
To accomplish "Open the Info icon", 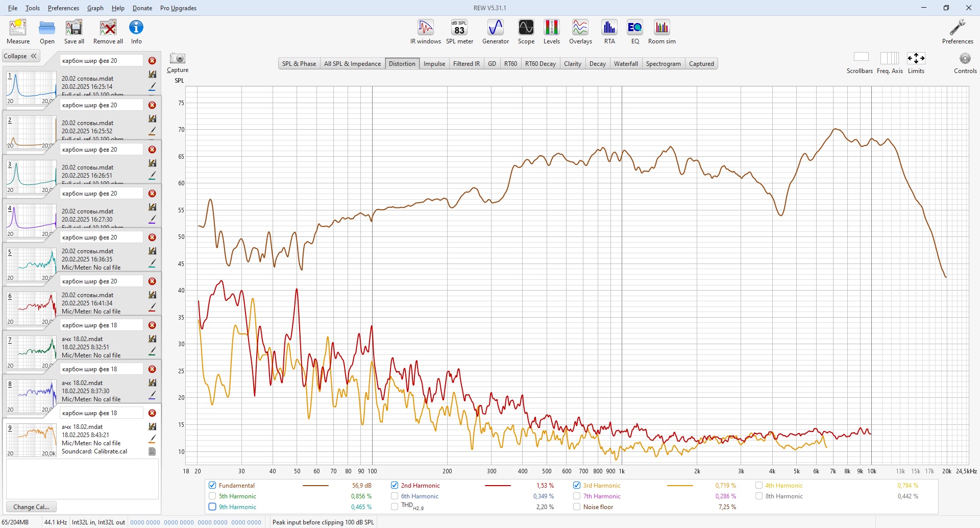I will [136, 32].
